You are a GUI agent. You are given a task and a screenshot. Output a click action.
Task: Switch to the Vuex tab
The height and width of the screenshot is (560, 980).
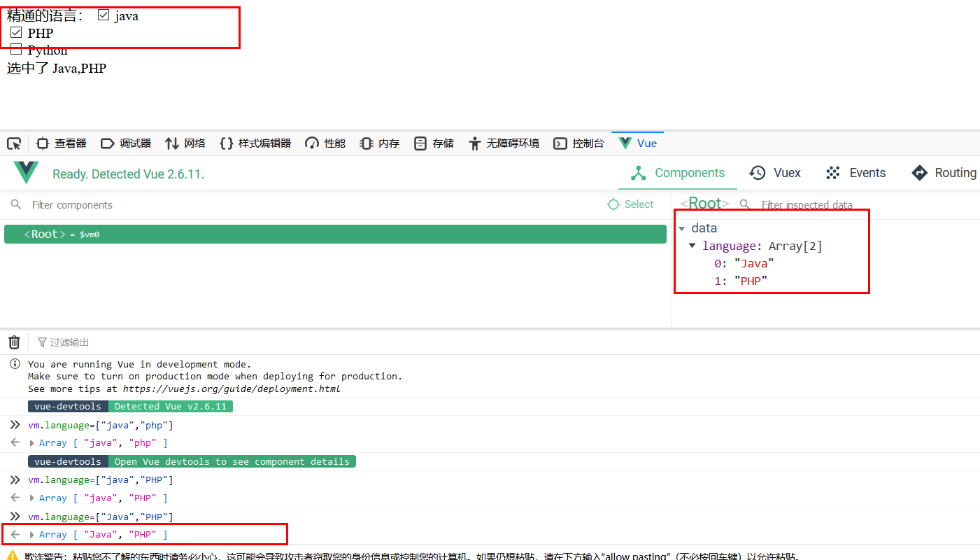click(x=775, y=173)
